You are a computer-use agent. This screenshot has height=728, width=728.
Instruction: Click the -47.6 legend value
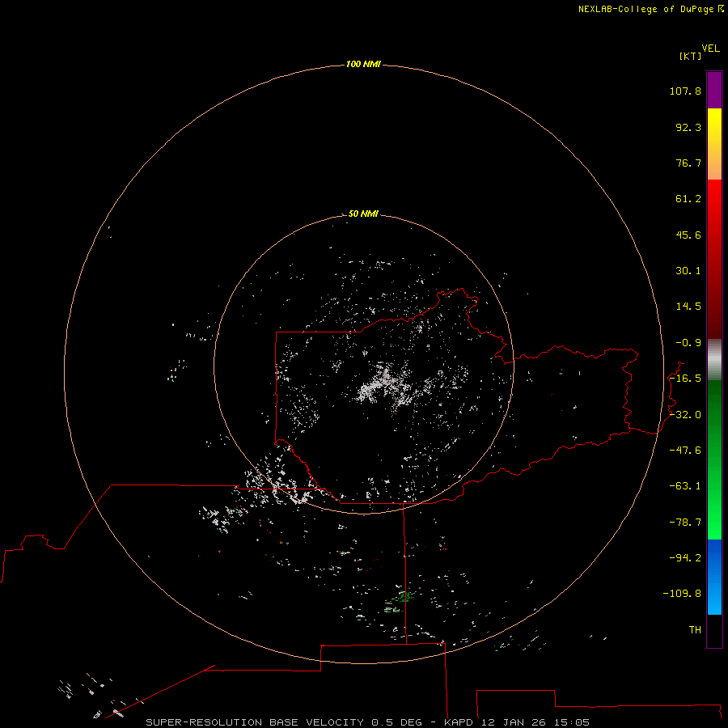685,451
